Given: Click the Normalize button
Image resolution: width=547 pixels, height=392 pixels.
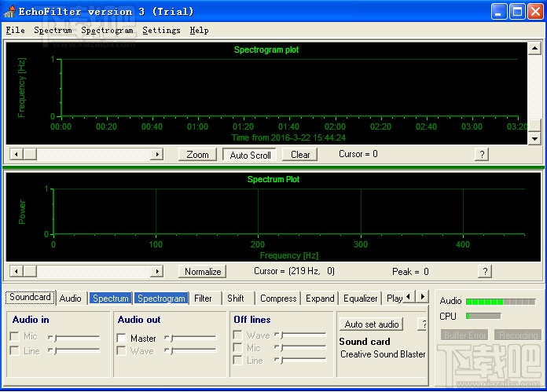Looking at the screenshot, I should pyautogui.click(x=203, y=271).
